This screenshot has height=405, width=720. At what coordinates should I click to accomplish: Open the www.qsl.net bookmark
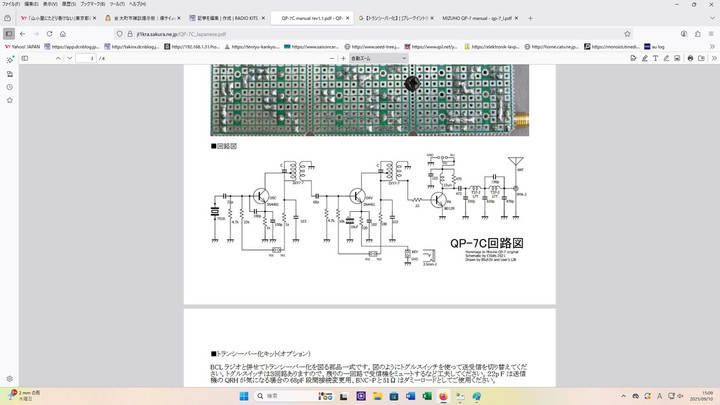pyautogui.click(x=431, y=47)
